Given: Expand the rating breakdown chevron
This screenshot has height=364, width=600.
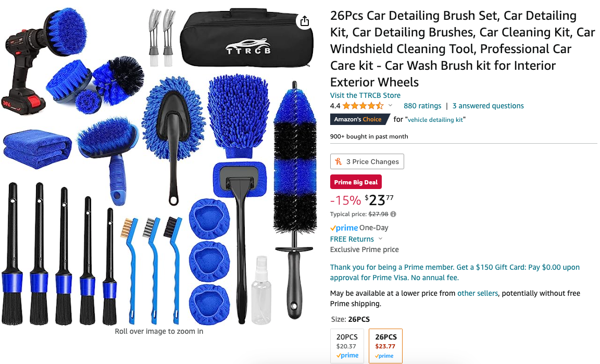Looking at the screenshot, I should [390, 106].
